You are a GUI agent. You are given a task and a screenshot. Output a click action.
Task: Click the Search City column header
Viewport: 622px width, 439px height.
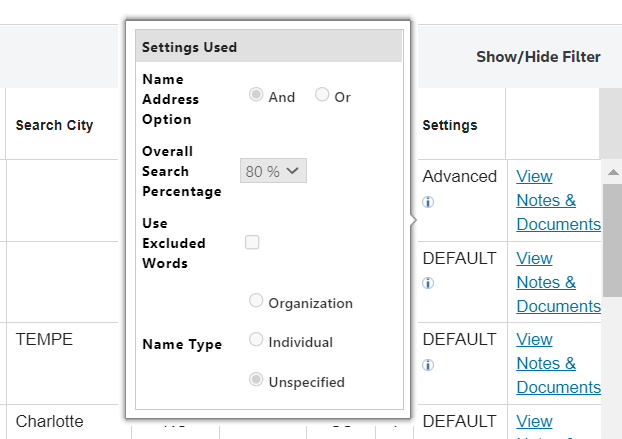click(54, 125)
